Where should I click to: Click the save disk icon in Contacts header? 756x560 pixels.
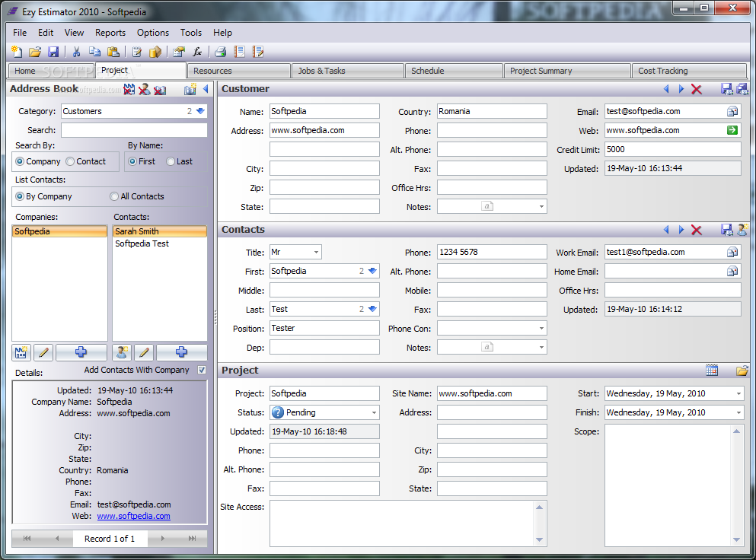click(x=726, y=230)
